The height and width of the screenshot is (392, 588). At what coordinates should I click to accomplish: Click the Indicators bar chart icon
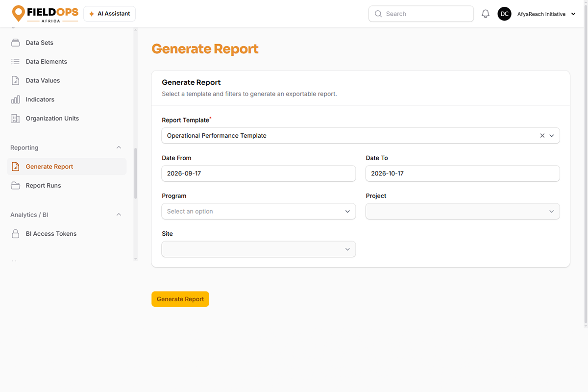coord(16,99)
